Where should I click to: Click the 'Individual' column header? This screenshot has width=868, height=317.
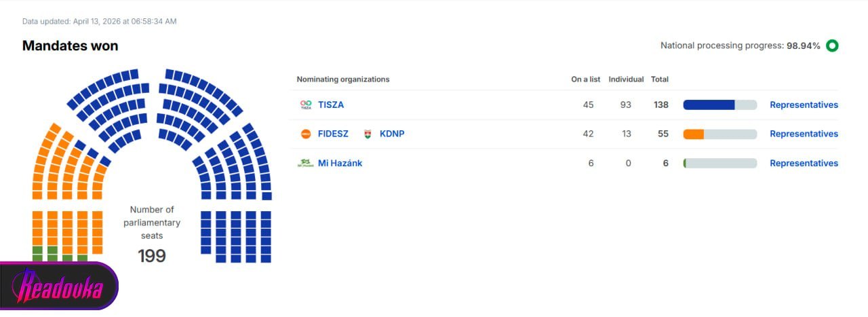(626, 79)
